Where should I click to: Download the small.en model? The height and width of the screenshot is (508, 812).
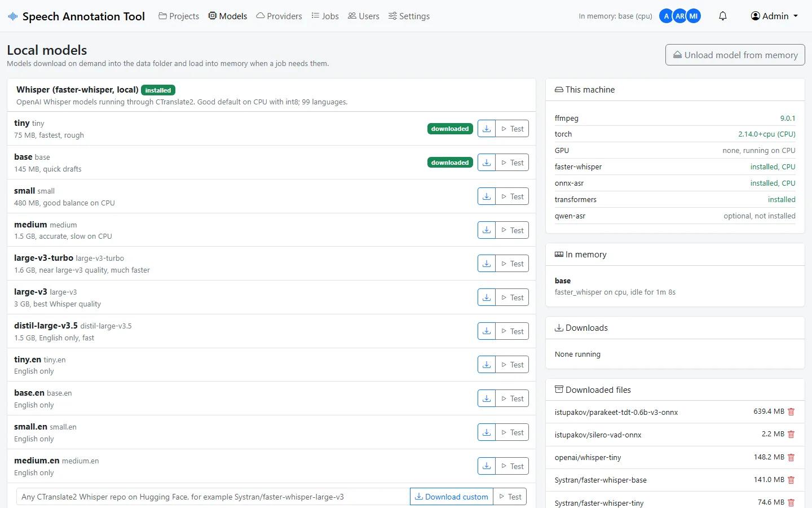[x=487, y=432]
